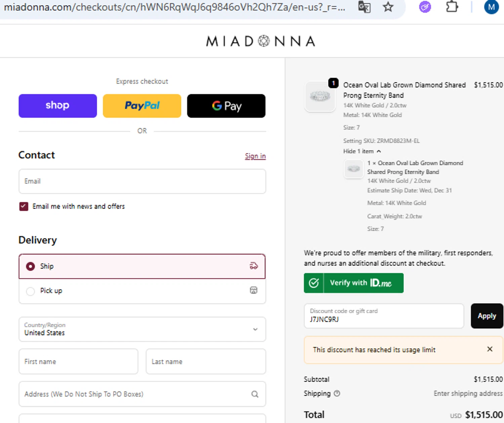Focus the Email input field
The width and height of the screenshot is (504, 423).
142,181
